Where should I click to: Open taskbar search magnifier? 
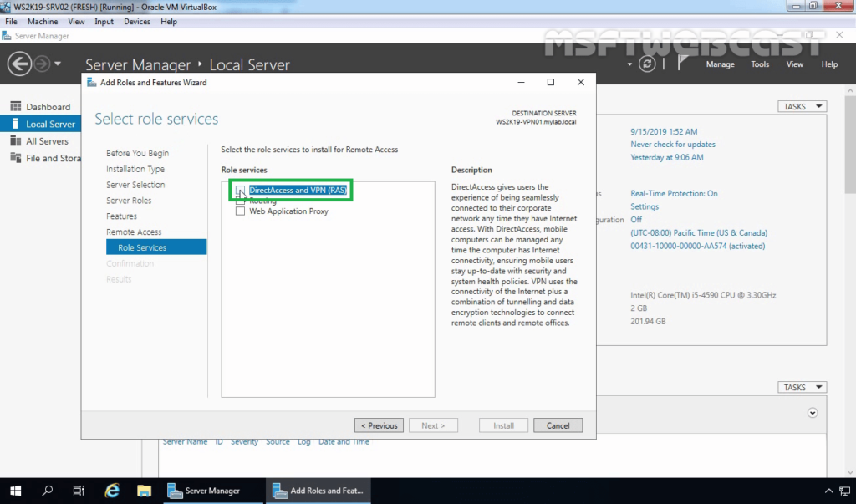click(48, 491)
